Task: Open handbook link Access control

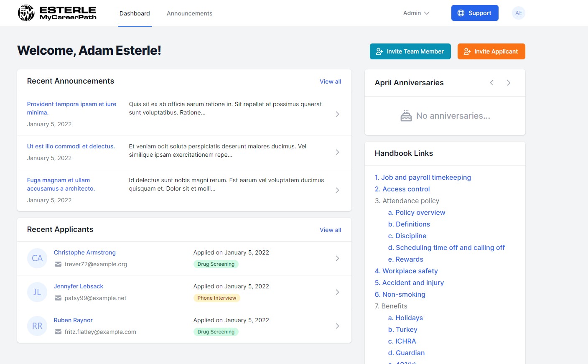Action: (402, 189)
